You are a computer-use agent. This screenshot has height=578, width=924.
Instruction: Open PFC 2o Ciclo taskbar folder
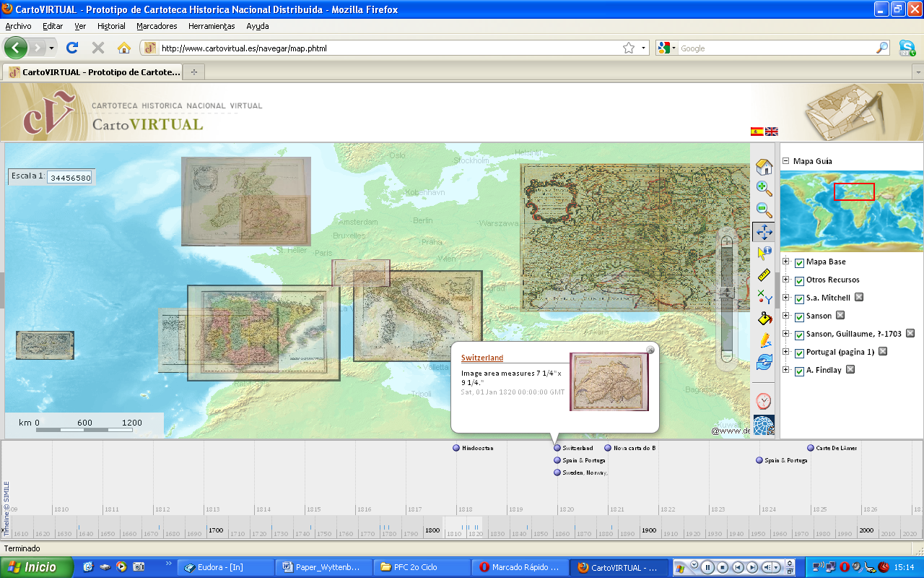(422, 567)
